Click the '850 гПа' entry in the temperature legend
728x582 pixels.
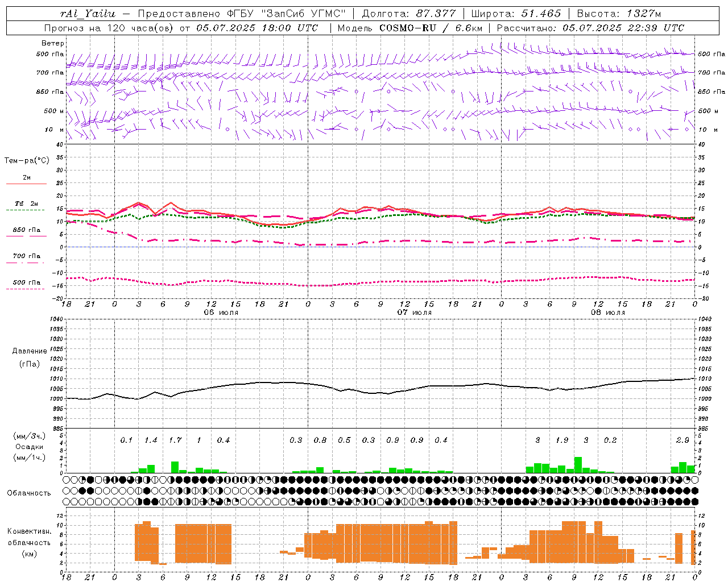point(27,230)
